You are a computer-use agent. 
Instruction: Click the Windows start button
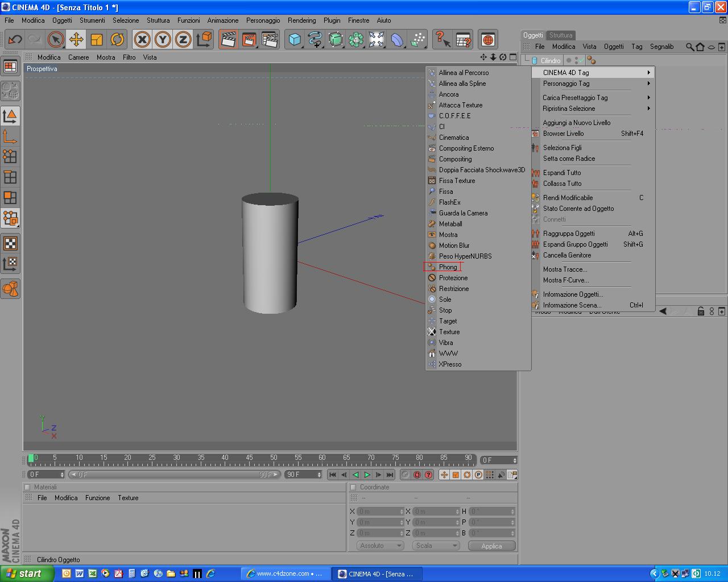pyautogui.click(x=26, y=573)
